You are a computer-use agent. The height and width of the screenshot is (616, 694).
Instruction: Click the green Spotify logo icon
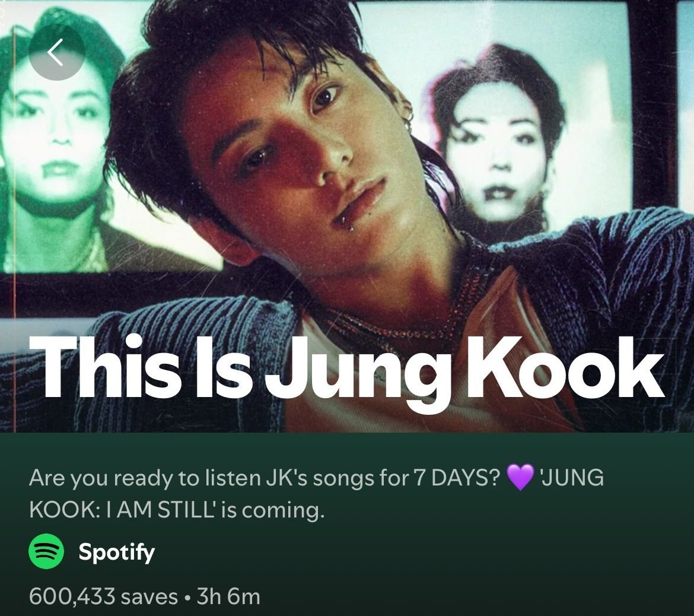tap(47, 551)
